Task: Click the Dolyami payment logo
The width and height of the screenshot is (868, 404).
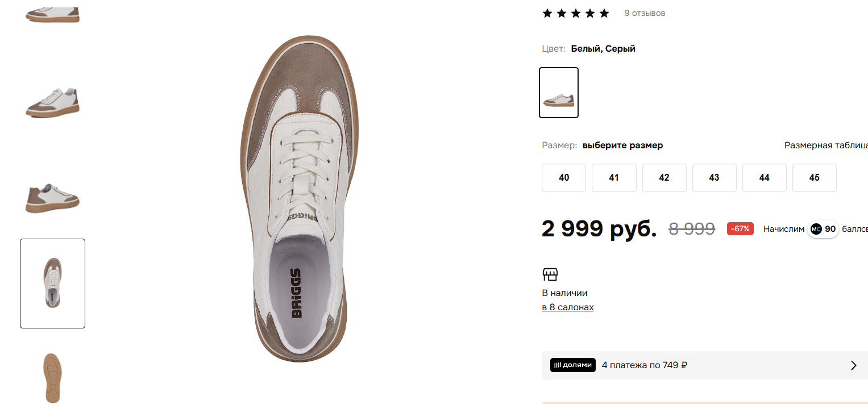Action: click(572, 365)
